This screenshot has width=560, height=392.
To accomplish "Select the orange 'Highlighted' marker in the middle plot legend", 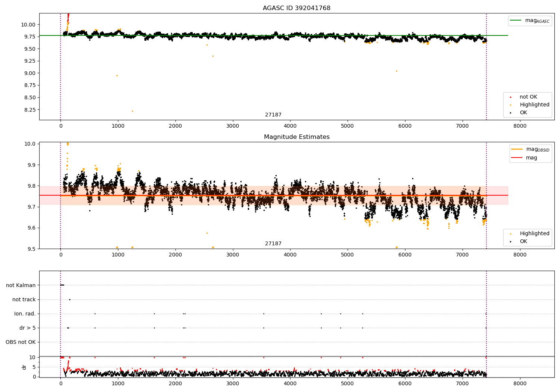I will [x=510, y=234].
